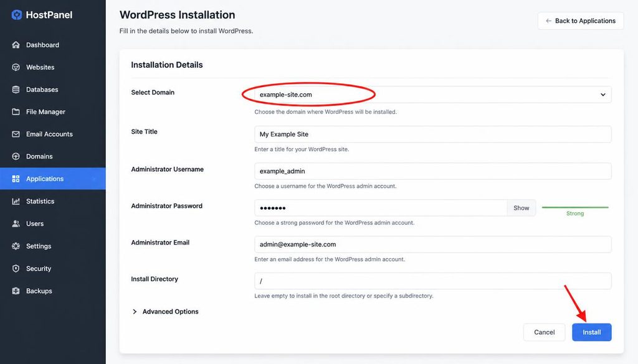Click the Domains globe icon
The width and height of the screenshot is (638, 364).
(x=16, y=156)
